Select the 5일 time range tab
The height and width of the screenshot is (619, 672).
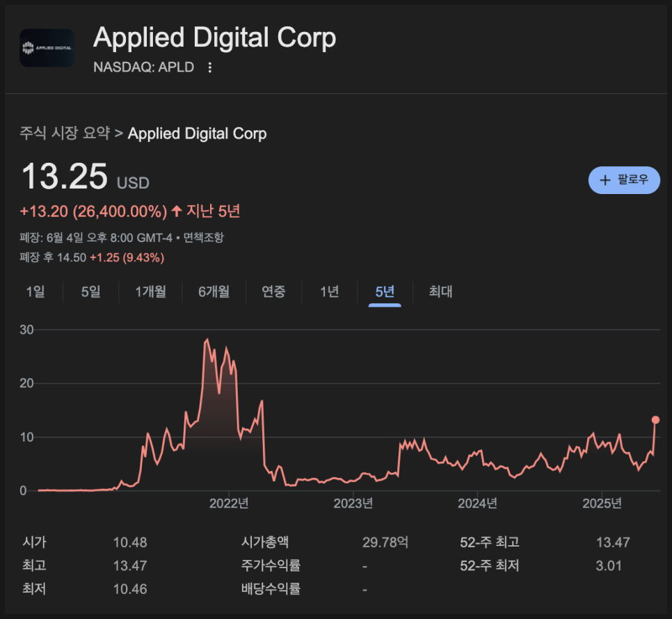[91, 291]
